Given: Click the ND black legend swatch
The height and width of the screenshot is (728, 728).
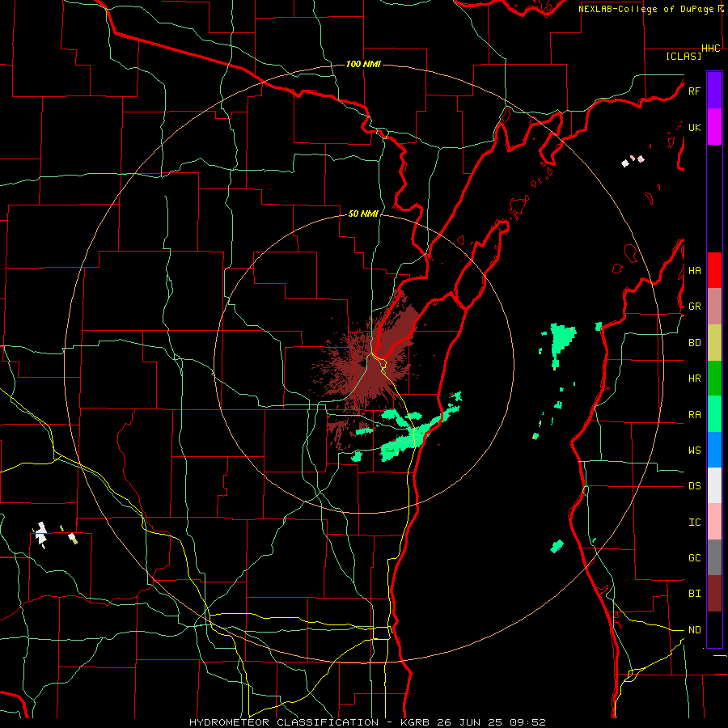Looking at the screenshot, I should [714, 629].
